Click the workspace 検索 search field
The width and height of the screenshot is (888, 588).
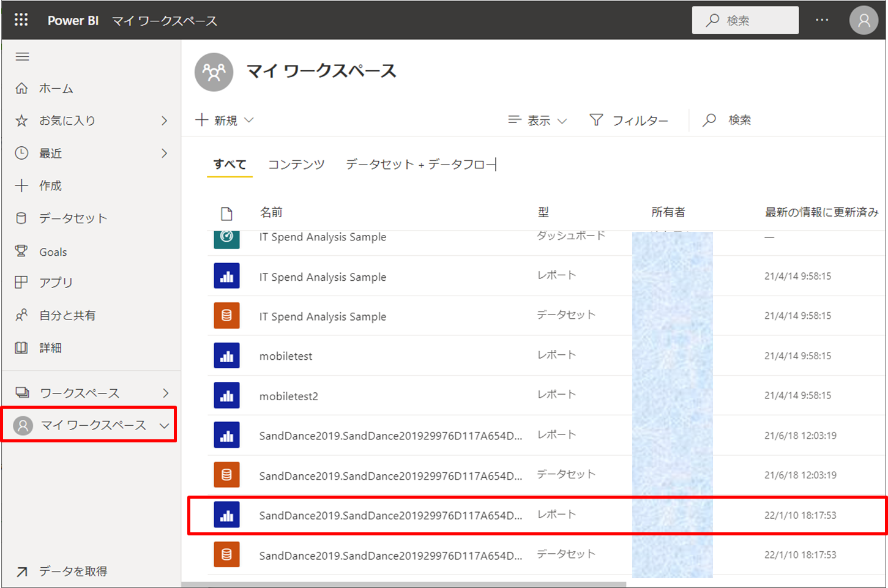(727, 120)
